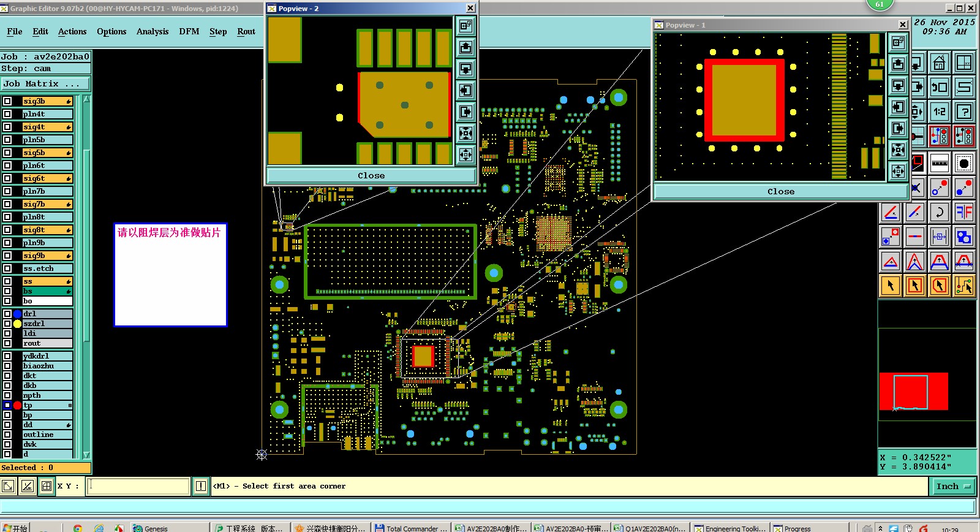Toggle display checkbox for layer drl
Screen dimensions: 980x532
pyautogui.click(x=7, y=314)
